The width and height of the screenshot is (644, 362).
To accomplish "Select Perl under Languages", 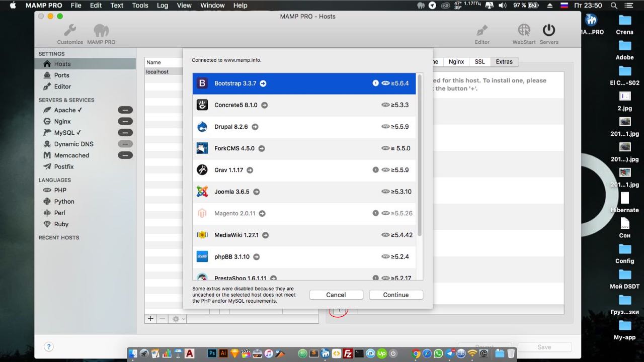I will coord(86,213).
